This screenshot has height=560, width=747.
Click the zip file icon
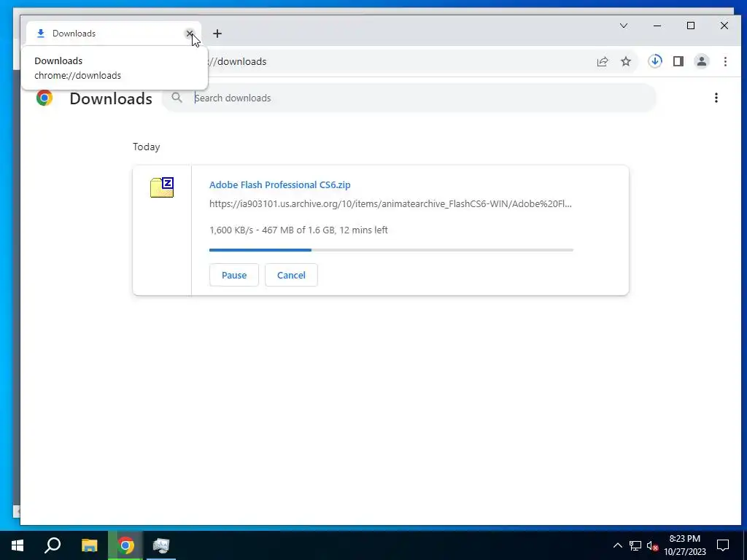tap(162, 187)
